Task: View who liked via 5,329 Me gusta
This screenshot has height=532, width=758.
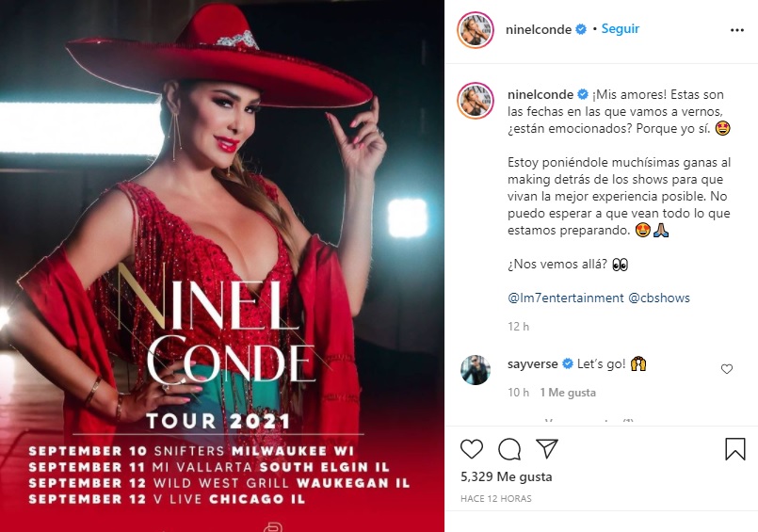Action: (507, 476)
